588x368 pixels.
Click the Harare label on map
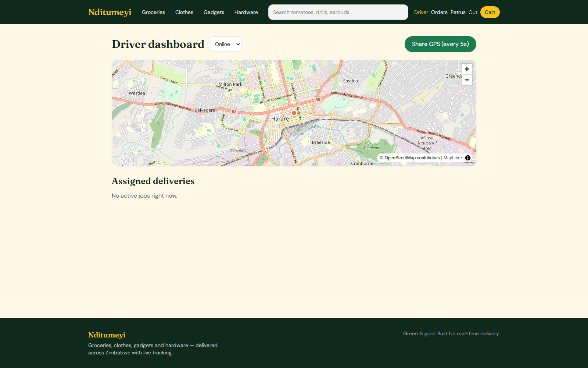(280, 119)
